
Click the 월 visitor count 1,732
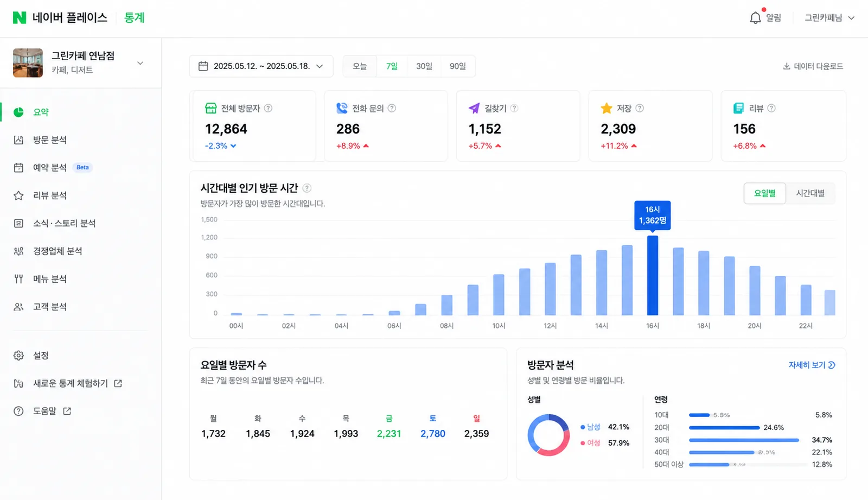tap(213, 434)
